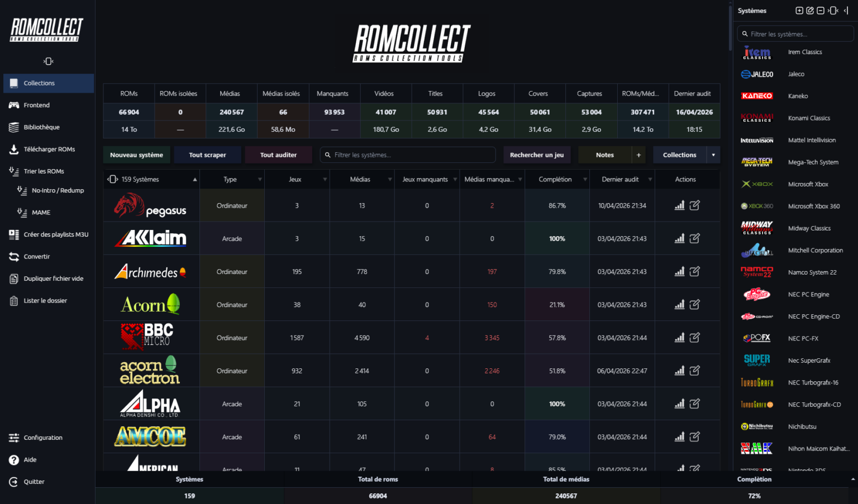Click the Nouveau système button

pyautogui.click(x=136, y=155)
